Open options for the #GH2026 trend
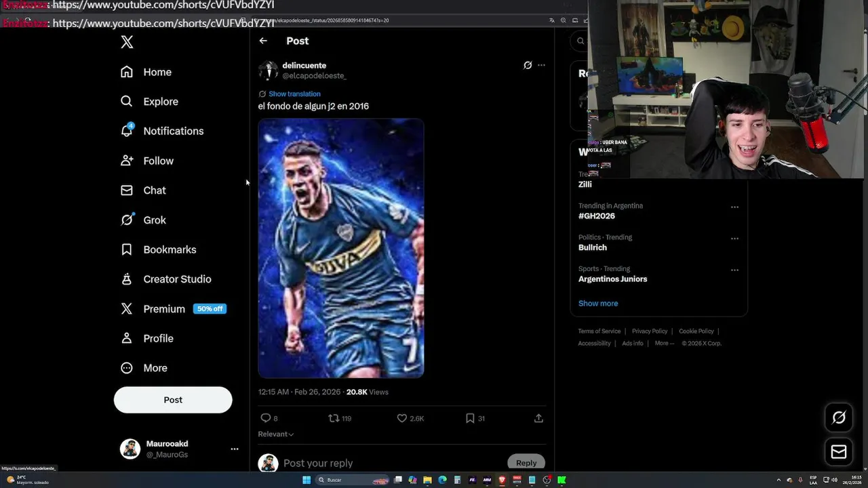Screen dimensions: 868x488 (x=734, y=207)
